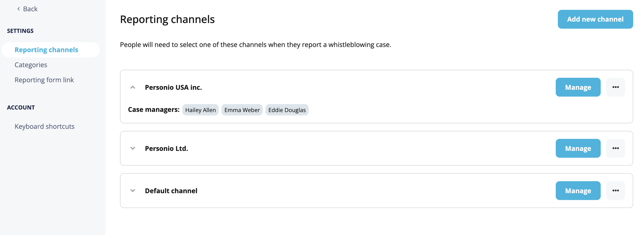This screenshot has height=235, width=644.
Task: Open Reporting channels settings page
Action: [x=50, y=50]
